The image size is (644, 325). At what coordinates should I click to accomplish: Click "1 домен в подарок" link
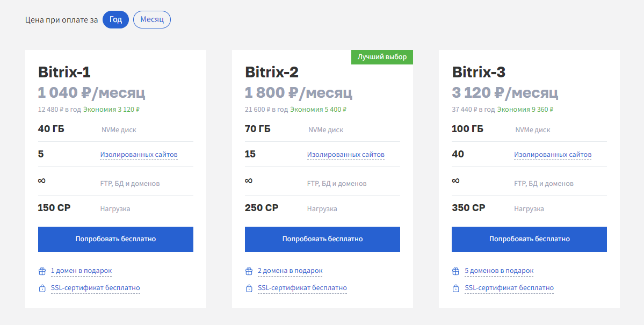click(81, 271)
